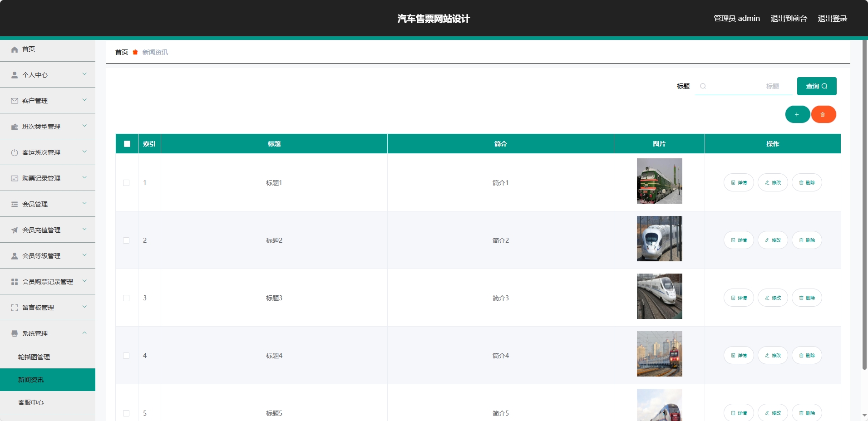
Task: Click 删除 for row 标题2
Action: click(x=807, y=240)
